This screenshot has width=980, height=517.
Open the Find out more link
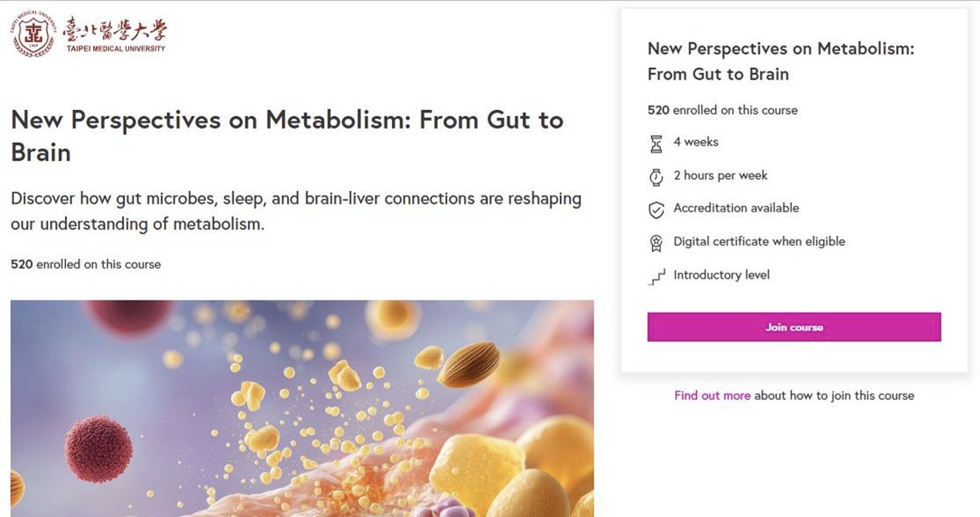point(712,396)
